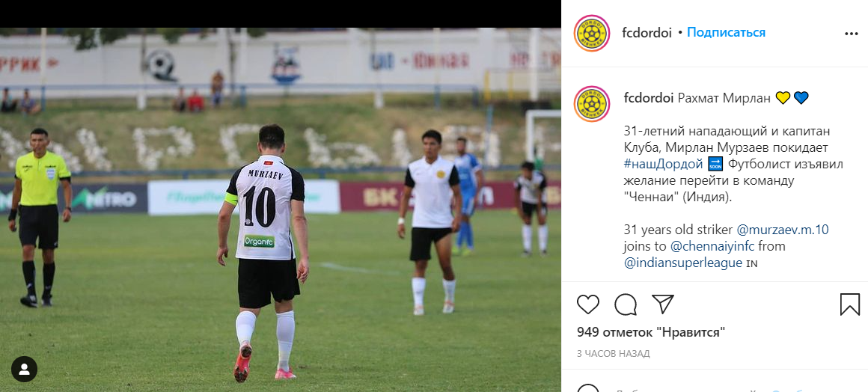
Task: Save post with bookmark icon
Action: [850, 304]
